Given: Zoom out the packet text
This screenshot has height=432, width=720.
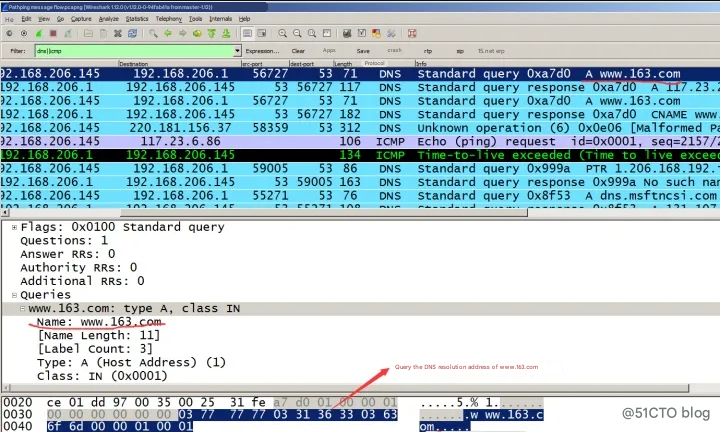Looking at the screenshot, I should 297,33.
